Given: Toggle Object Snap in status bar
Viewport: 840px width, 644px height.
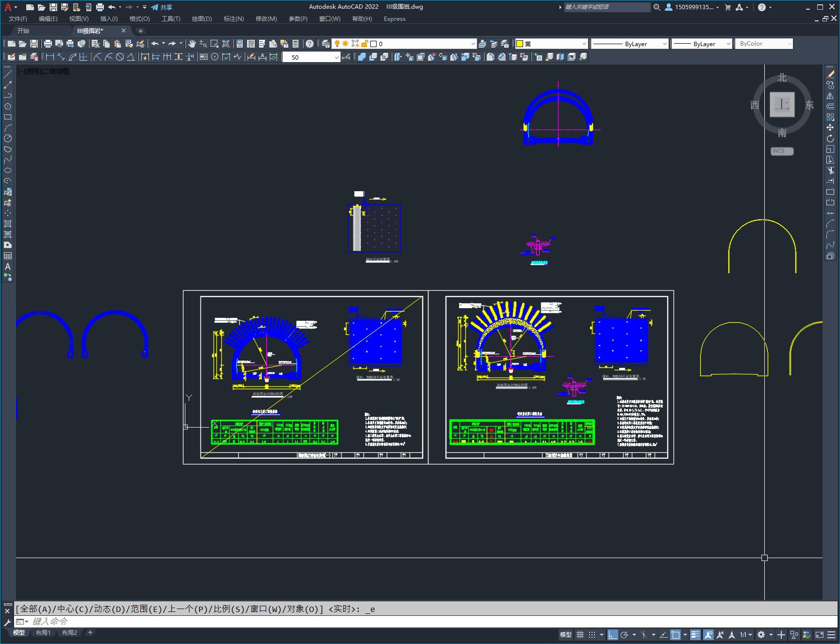Looking at the screenshot, I should coord(675,634).
